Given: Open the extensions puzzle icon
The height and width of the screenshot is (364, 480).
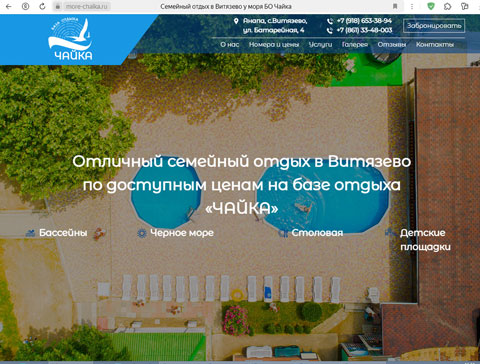Looking at the screenshot, I should click(448, 6).
